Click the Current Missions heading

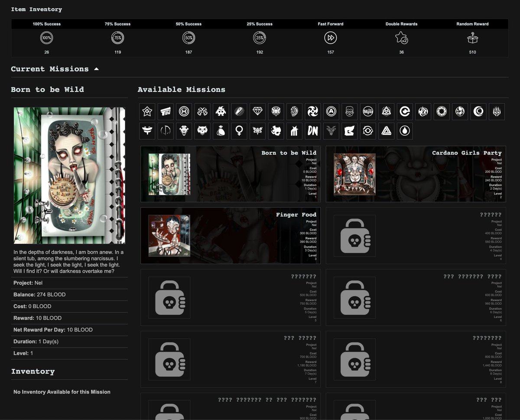50,69
